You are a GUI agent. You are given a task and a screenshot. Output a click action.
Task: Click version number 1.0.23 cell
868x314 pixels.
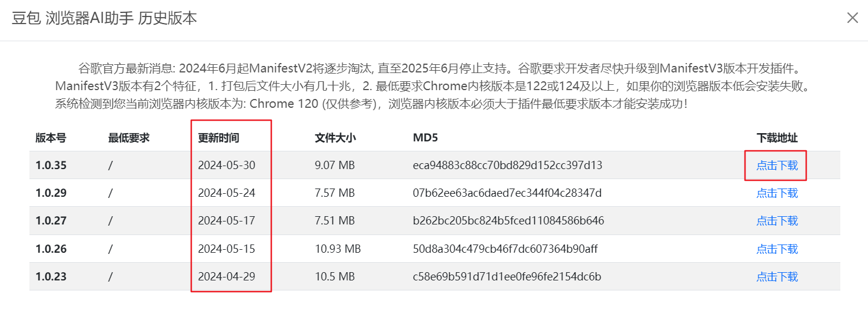[x=51, y=276]
